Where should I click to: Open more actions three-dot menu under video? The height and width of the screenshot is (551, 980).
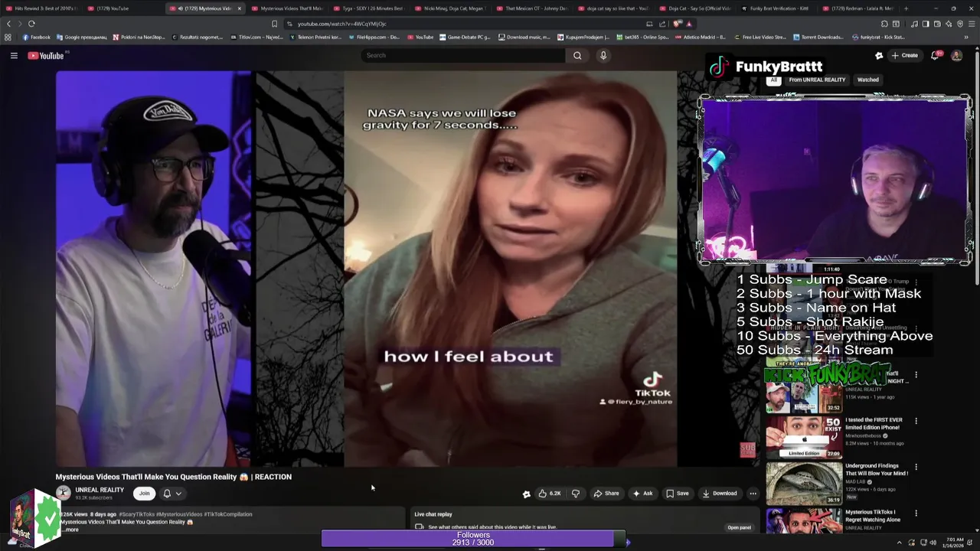click(753, 494)
